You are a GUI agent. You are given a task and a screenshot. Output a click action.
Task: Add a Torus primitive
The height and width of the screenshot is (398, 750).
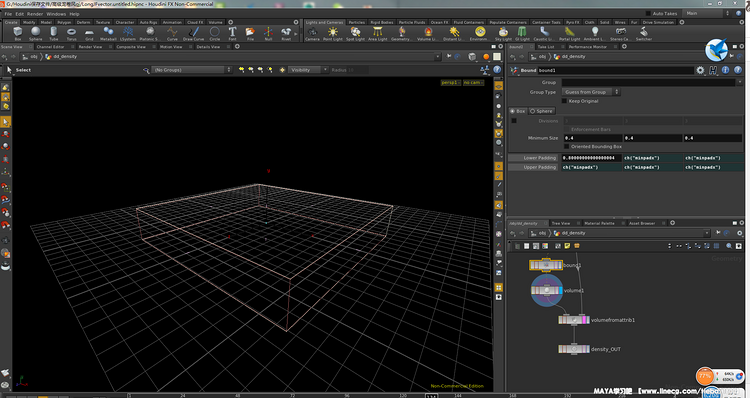(x=71, y=33)
